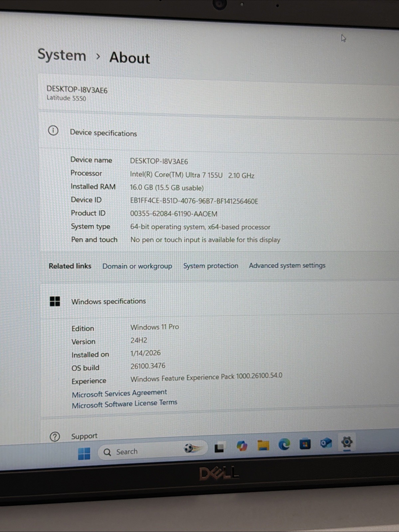Open Microsoft Services Agreement link

pos(119,393)
